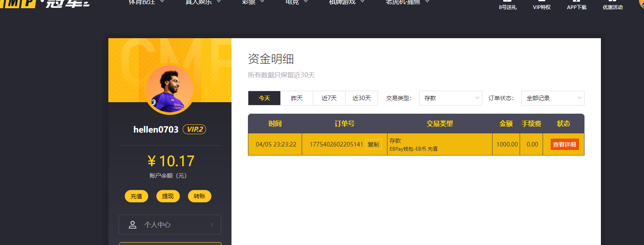Expand the 个人中心 chevron arrow
The width and height of the screenshot is (644, 245).
coord(212,224)
